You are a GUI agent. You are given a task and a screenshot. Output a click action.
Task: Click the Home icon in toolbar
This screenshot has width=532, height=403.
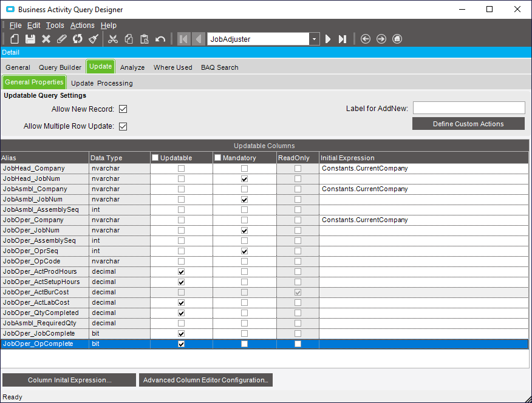(397, 39)
